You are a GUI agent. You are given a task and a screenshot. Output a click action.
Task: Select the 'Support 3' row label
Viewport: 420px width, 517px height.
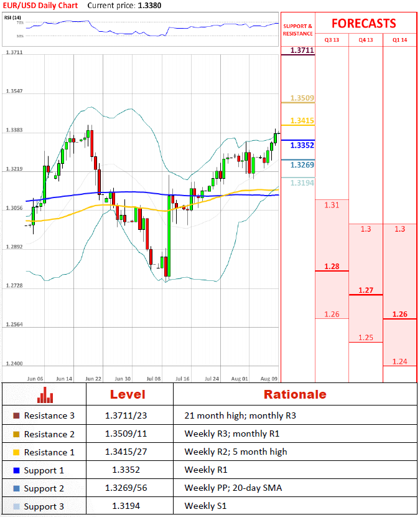[x=44, y=507]
